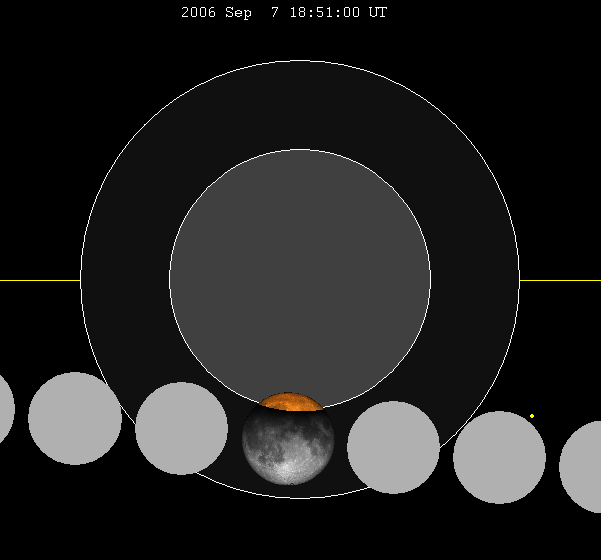Click the "UT" label in the timestamp

pos(377,13)
